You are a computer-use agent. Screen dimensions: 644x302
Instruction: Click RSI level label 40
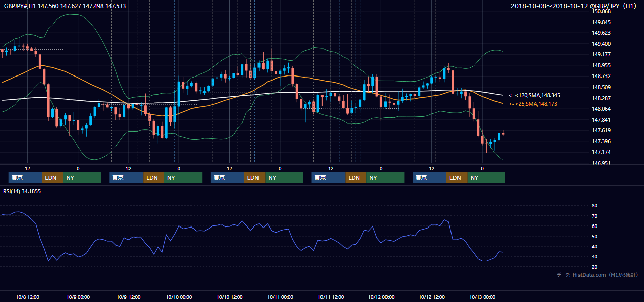pyautogui.click(x=594, y=246)
